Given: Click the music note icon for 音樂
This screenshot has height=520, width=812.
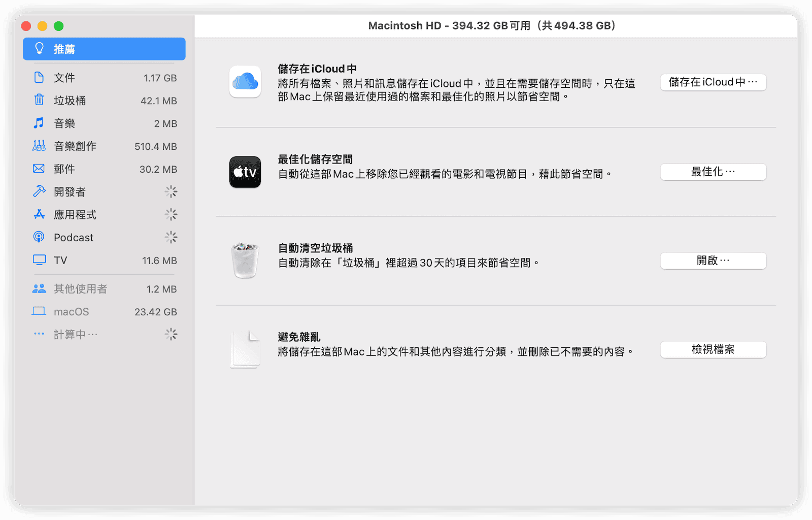Looking at the screenshot, I should (39, 123).
